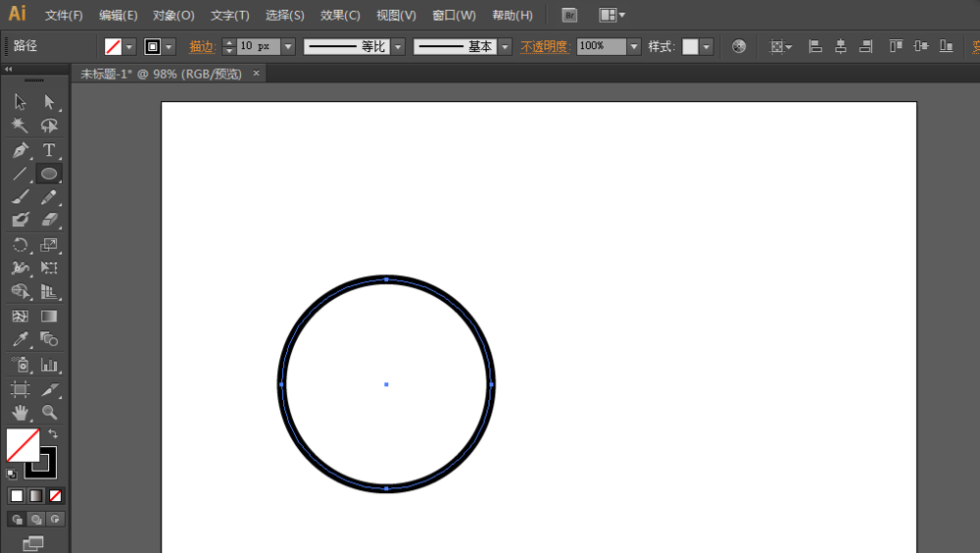Set paint to None in toolbox

[56, 495]
